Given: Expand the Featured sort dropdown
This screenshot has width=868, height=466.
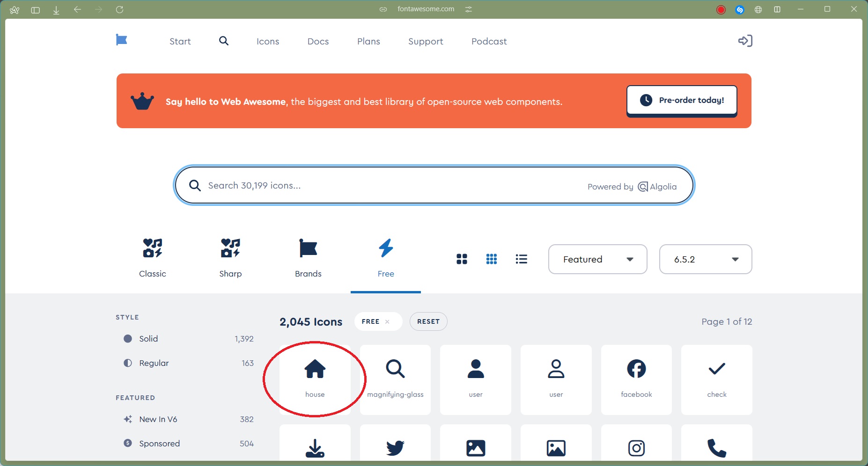Looking at the screenshot, I should click(597, 259).
